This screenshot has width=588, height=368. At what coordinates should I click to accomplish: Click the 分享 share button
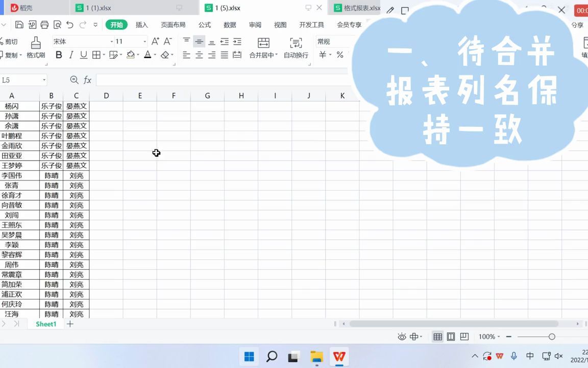579,25
